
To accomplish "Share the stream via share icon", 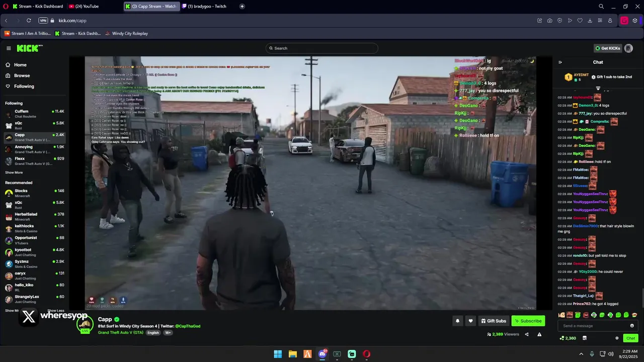I will pos(527,334).
